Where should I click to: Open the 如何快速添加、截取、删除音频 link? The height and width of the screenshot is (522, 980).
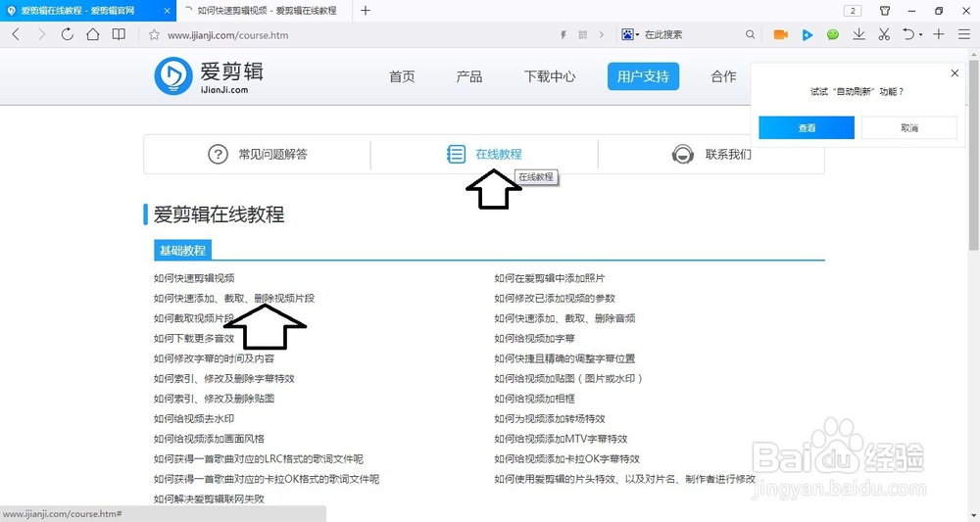coord(564,318)
